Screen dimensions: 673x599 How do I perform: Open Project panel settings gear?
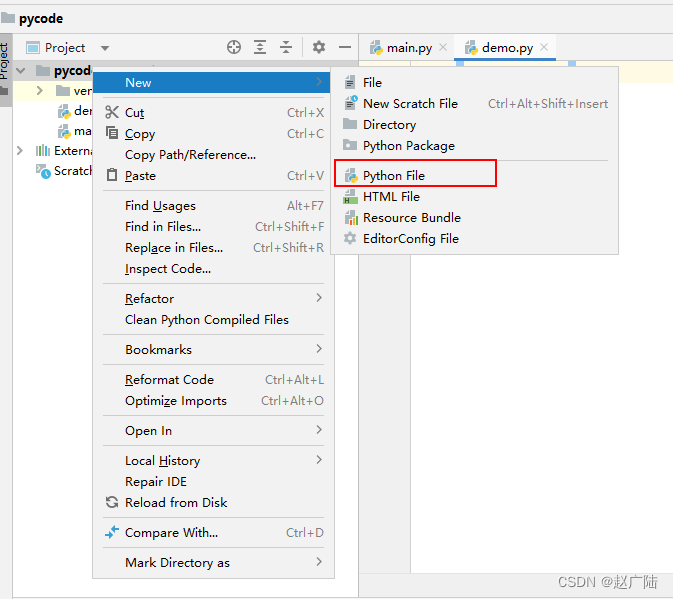(318, 47)
